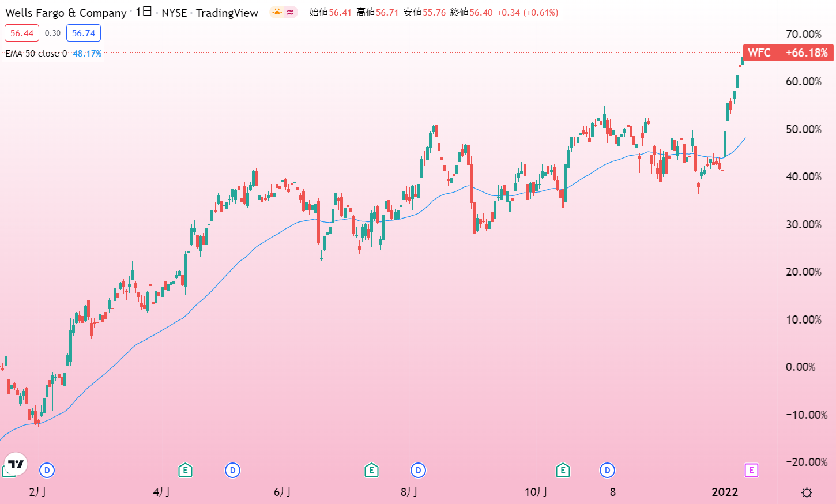Click the wave icon beside the sun icon
This screenshot has height=504, width=836.
pyautogui.click(x=289, y=12)
